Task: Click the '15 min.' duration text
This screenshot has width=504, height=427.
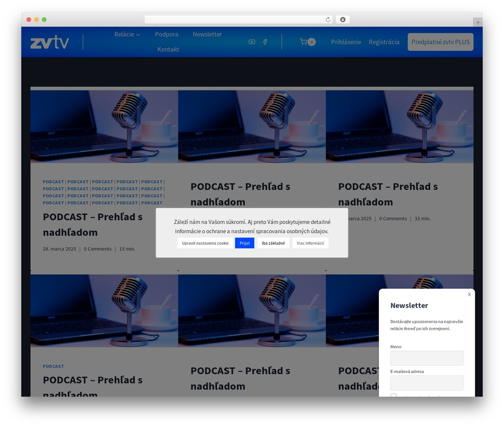Action: pos(127,249)
